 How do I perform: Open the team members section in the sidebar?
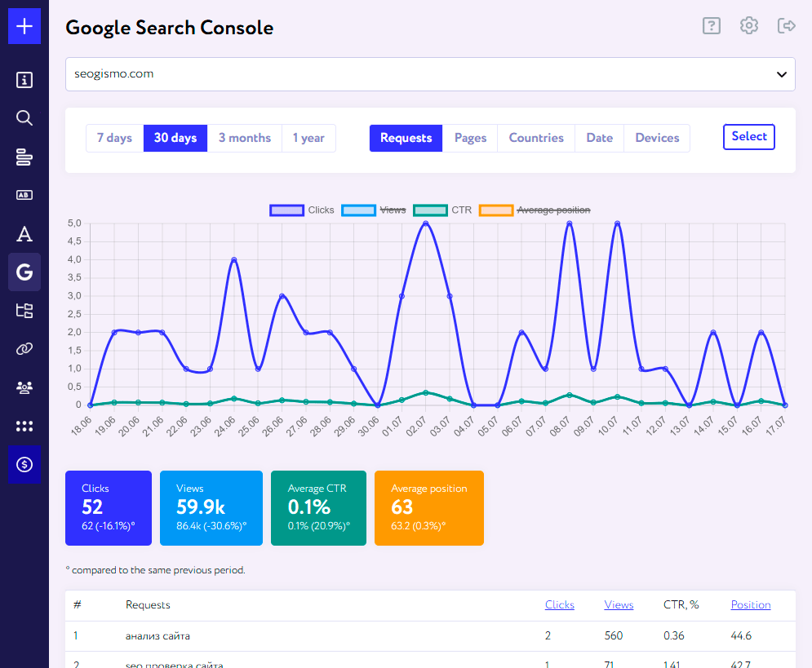click(x=24, y=387)
